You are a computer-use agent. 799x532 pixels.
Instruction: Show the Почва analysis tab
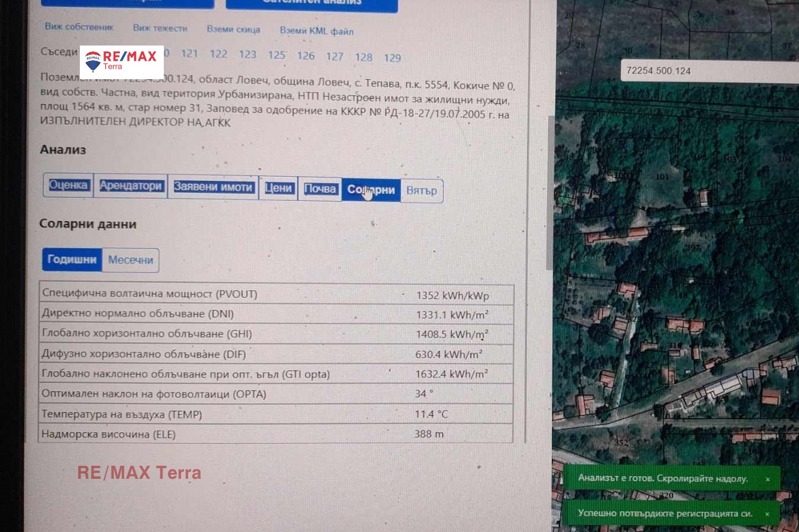pyautogui.click(x=320, y=189)
